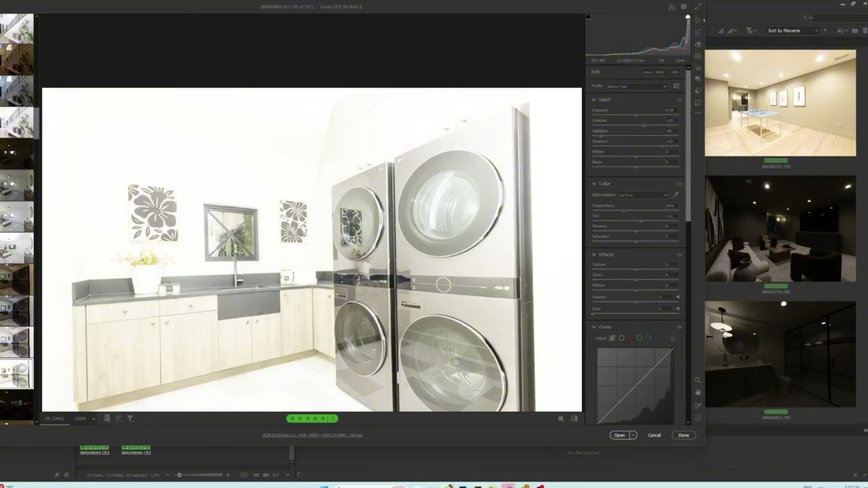Select the Zoom magnifier tool
The width and height of the screenshot is (868, 488).
[x=698, y=380]
